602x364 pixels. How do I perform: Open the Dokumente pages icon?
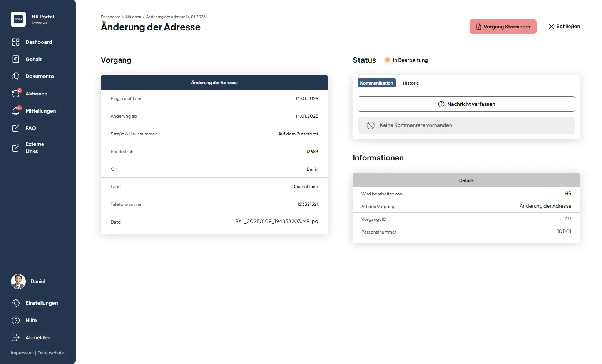16,77
